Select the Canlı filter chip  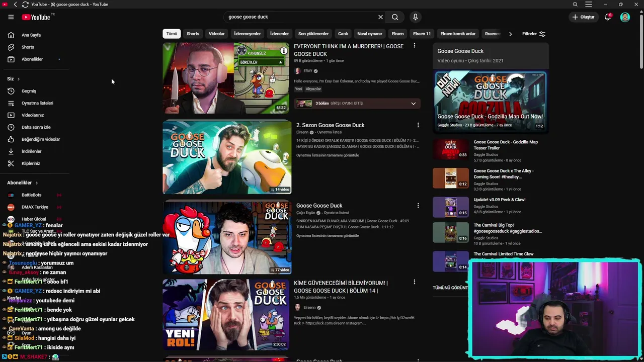[x=343, y=34]
